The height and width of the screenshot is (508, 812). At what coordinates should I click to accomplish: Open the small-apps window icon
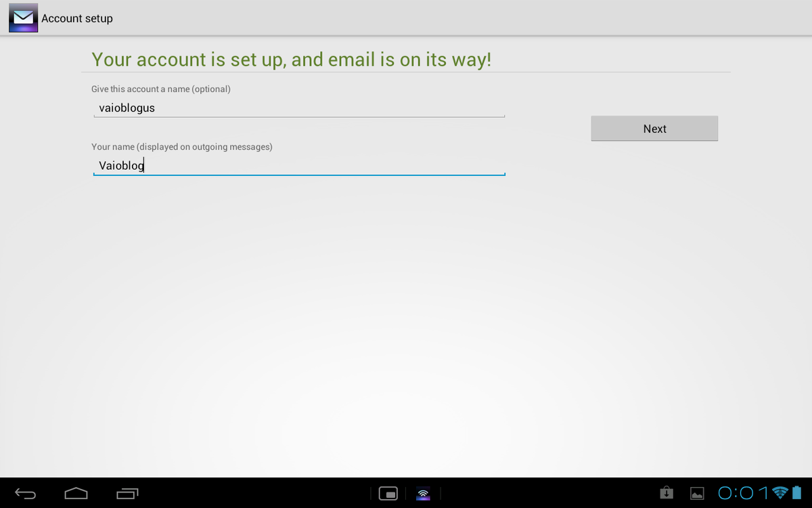tap(388, 494)
